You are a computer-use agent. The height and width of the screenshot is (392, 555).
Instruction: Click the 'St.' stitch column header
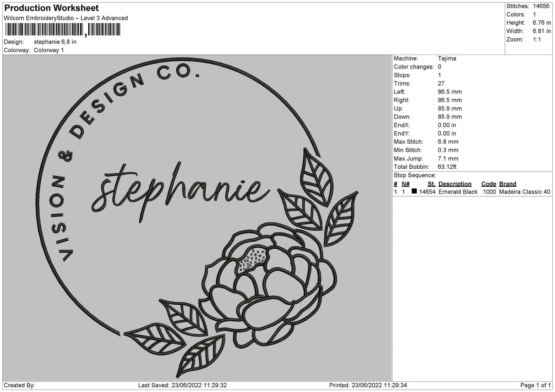(x=431, y=184)
